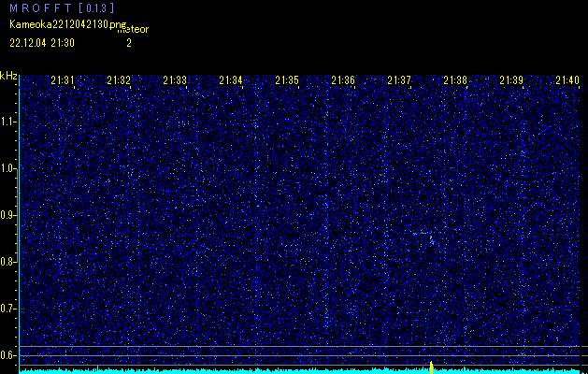Click the 21:35 time marker
588x374 pixels.
287,80
